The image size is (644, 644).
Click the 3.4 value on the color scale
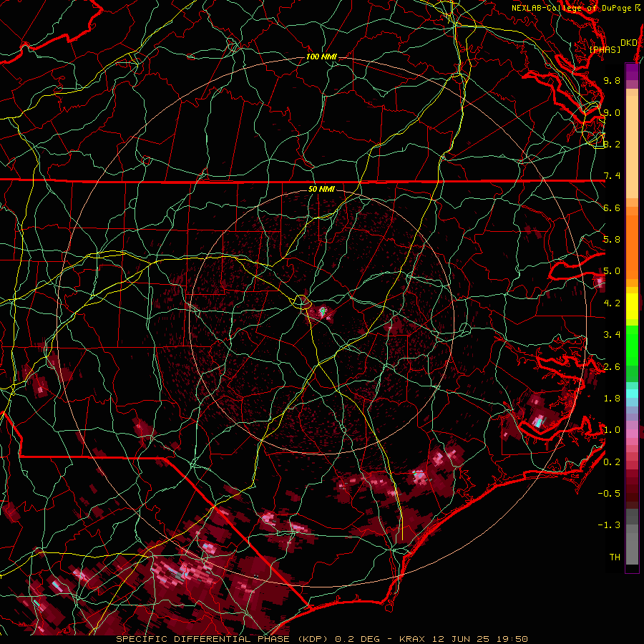point(612,335)
